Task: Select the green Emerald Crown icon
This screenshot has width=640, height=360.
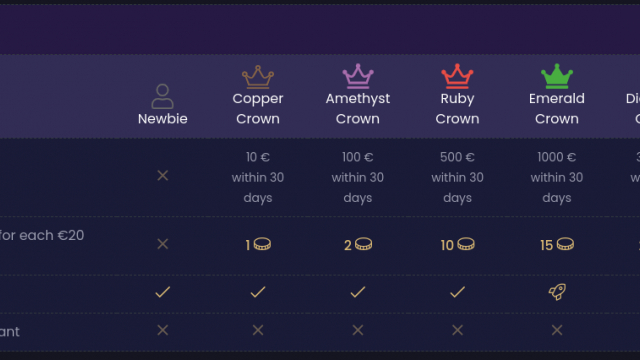Action: 557,76
